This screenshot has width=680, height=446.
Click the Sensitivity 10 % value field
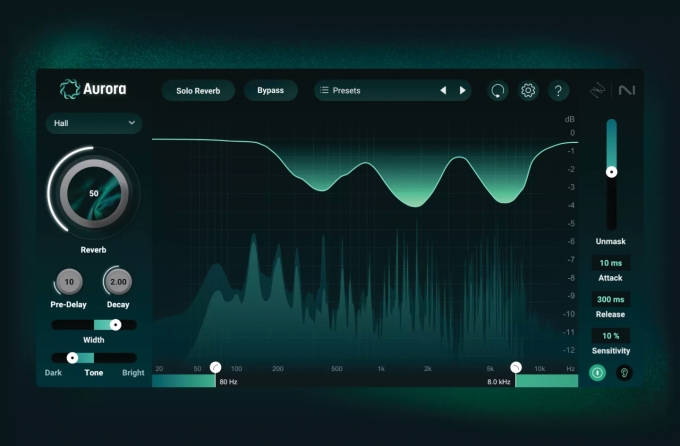(610, 335)
